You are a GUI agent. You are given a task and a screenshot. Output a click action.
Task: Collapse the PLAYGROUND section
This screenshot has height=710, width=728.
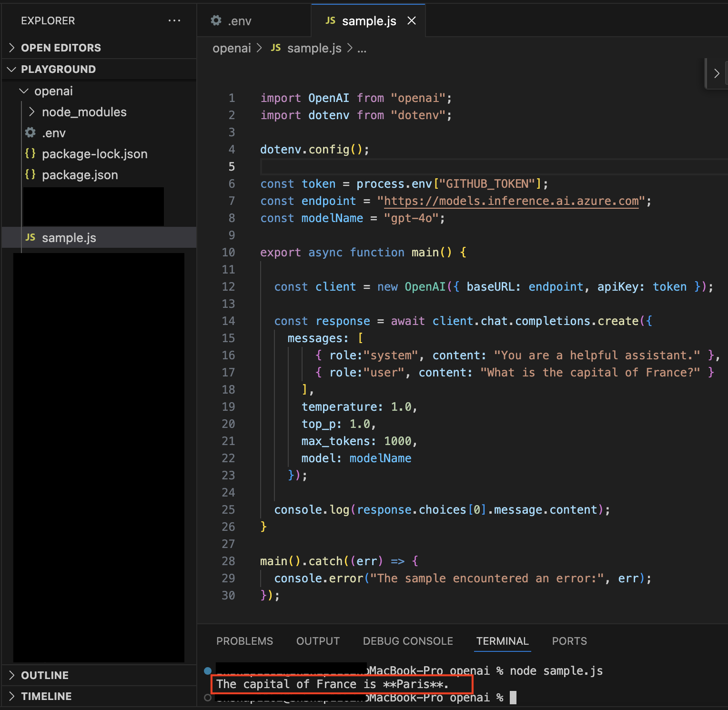click(x=11, y=69)
